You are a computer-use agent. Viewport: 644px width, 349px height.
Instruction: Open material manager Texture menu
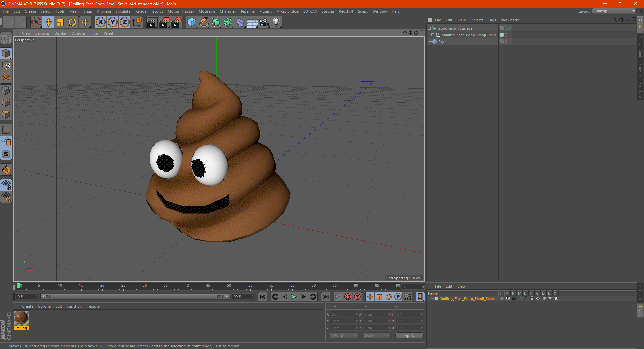pos(93,306)
